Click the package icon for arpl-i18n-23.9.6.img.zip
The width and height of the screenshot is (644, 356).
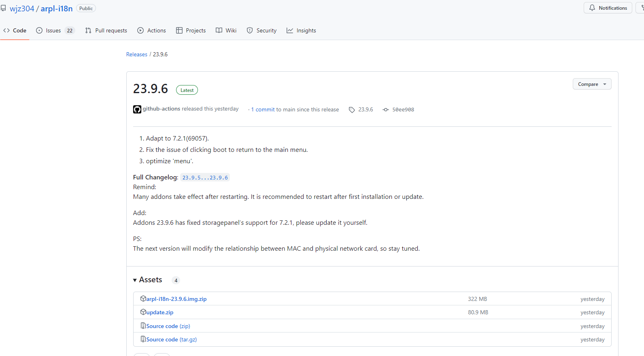(143, 298)
